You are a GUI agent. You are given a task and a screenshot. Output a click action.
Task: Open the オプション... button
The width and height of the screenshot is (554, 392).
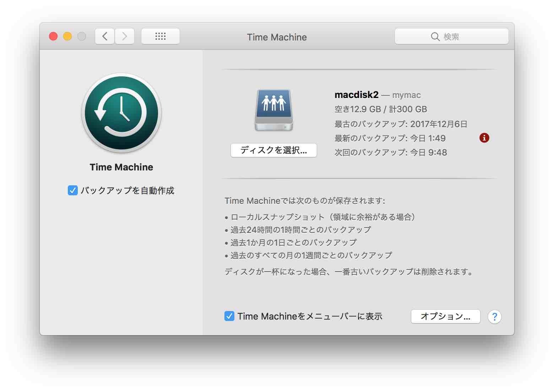coord(446,316)
